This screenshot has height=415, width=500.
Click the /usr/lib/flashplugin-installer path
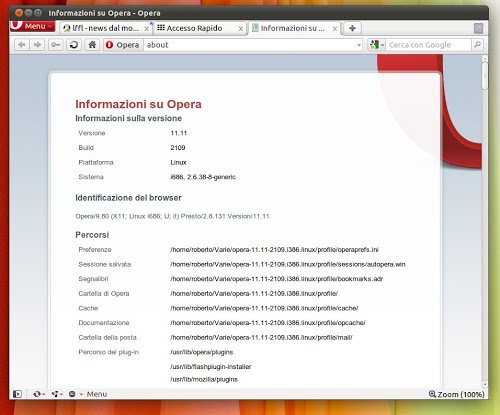(211, 367)
